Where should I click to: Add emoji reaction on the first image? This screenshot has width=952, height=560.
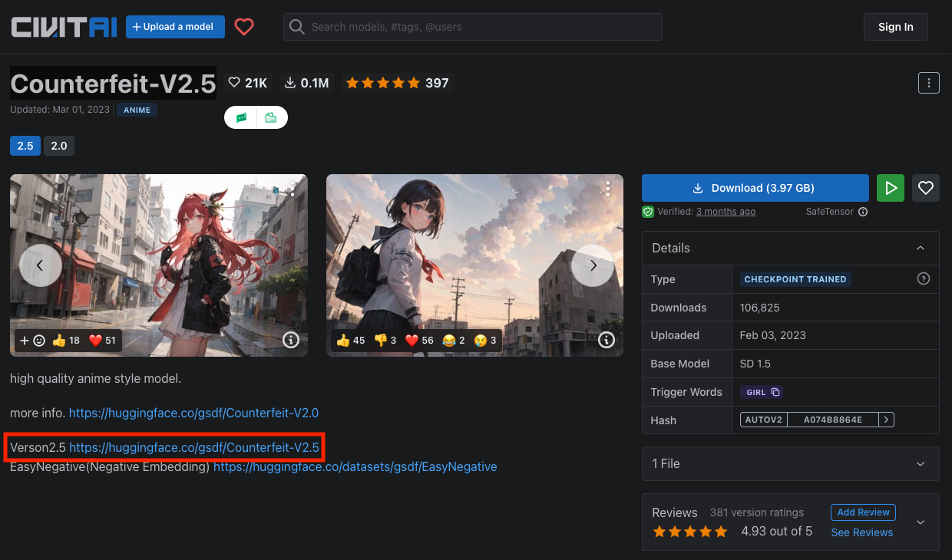(x=32, y=341)
